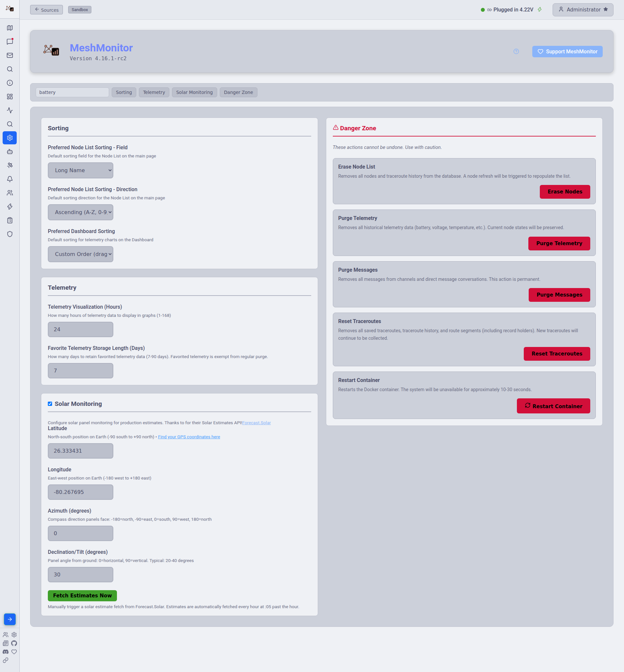Open the info circle icon in sidebar
The width and height of the screenshot is (624, 672).
10,83
